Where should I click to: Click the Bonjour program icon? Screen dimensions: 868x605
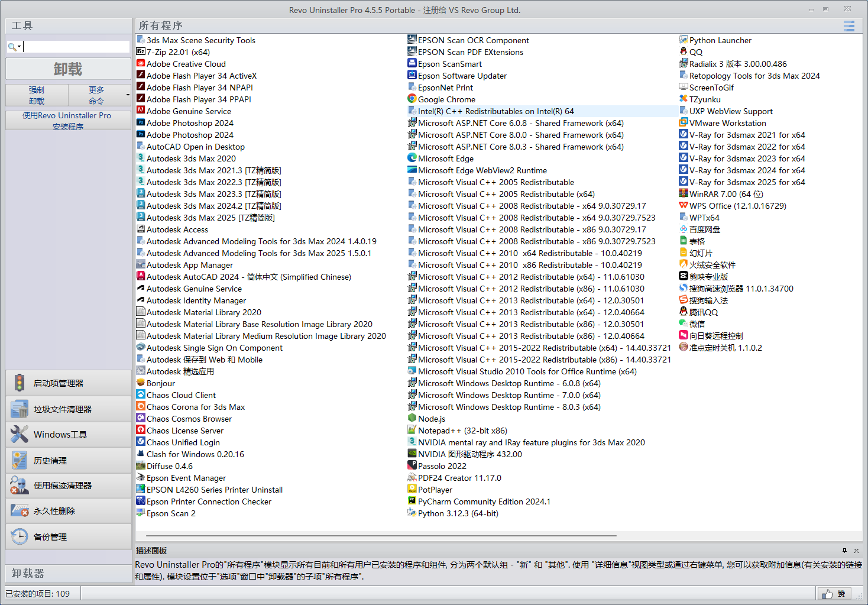[141, 383]
